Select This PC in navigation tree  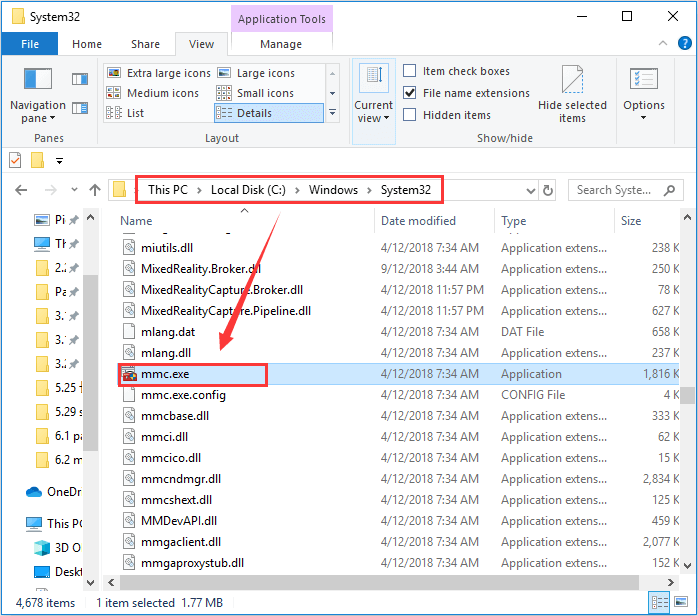point(54,523)
